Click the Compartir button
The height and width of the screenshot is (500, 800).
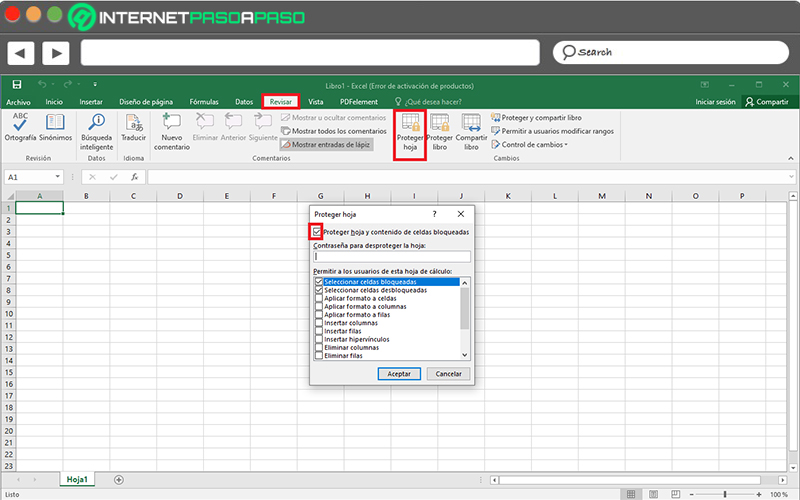click(x=767, y=102)
